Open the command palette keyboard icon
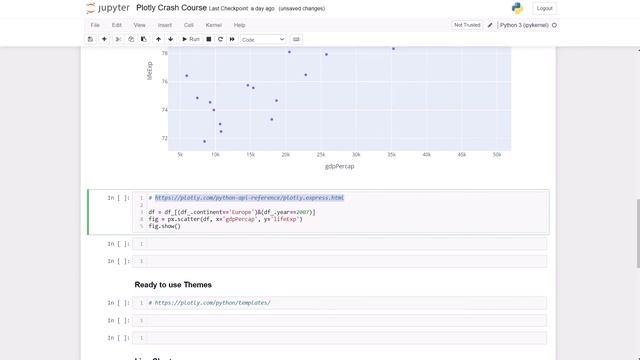This screenshot has width=640, height=360. 296,39
